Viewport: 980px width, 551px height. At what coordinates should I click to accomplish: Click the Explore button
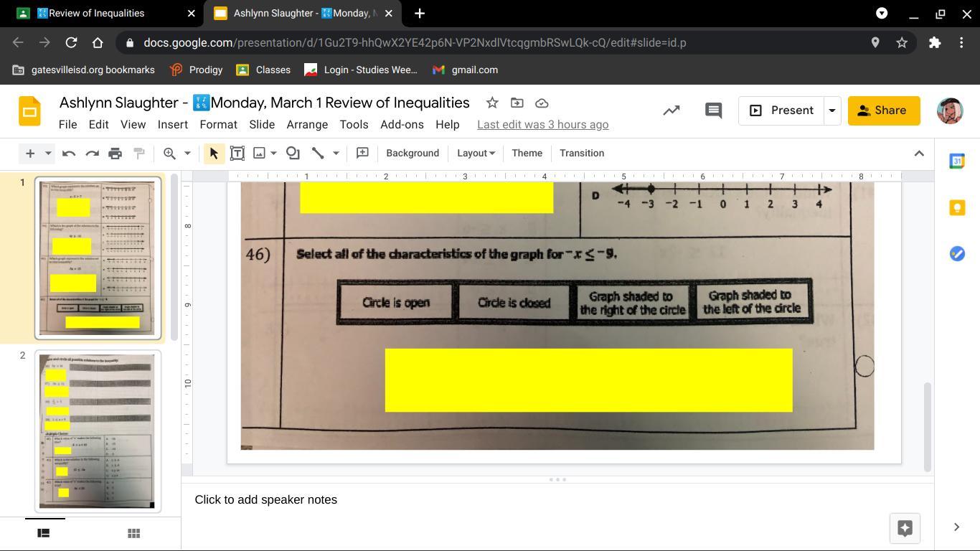pyautogui.click(x=905, y=528)
